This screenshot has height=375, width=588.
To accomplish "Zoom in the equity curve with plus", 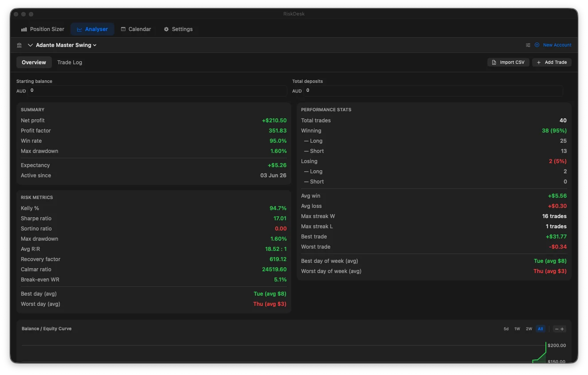I will [562, 329].
